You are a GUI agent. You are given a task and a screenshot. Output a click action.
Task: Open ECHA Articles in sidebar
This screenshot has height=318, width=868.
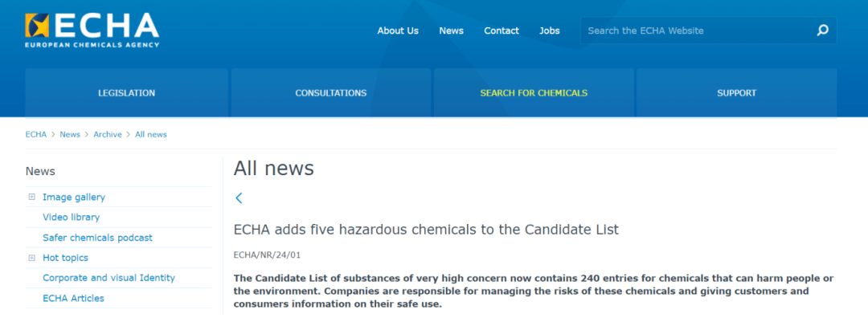(x=73, y=299)
